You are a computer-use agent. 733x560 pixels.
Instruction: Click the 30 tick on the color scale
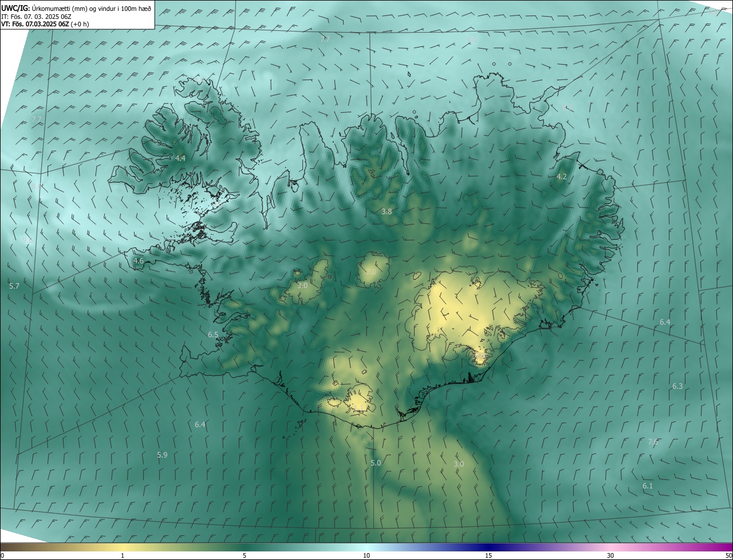click(x=610, y=556)
